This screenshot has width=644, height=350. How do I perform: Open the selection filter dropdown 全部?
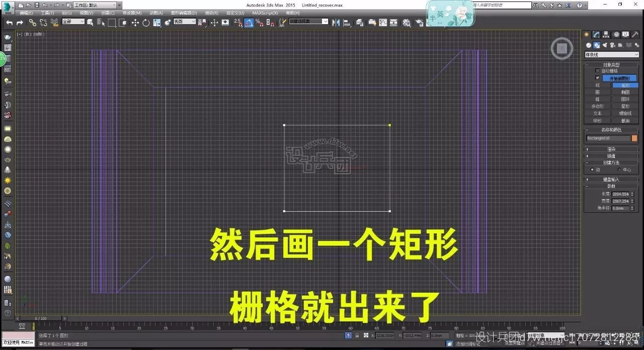coord(73,22)
